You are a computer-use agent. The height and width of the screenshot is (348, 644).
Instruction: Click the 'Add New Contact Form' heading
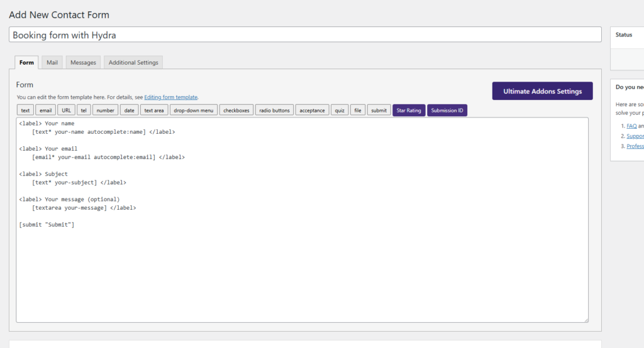click(x=59, y=15)
